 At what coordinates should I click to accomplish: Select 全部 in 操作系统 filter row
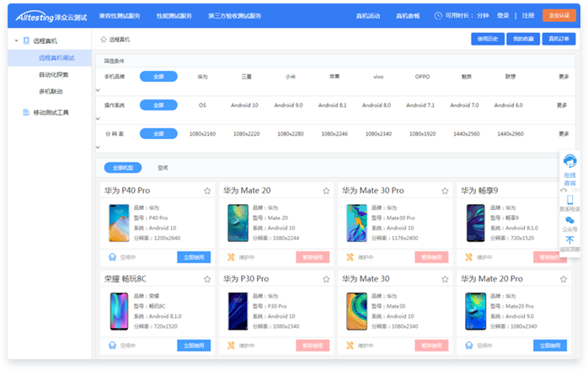coord(158,105)
